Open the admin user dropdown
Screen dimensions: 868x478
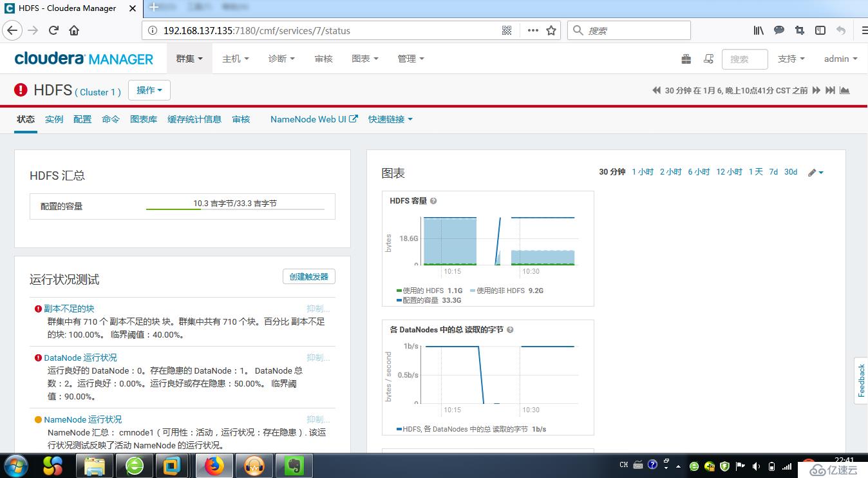(x=841, y=59)
